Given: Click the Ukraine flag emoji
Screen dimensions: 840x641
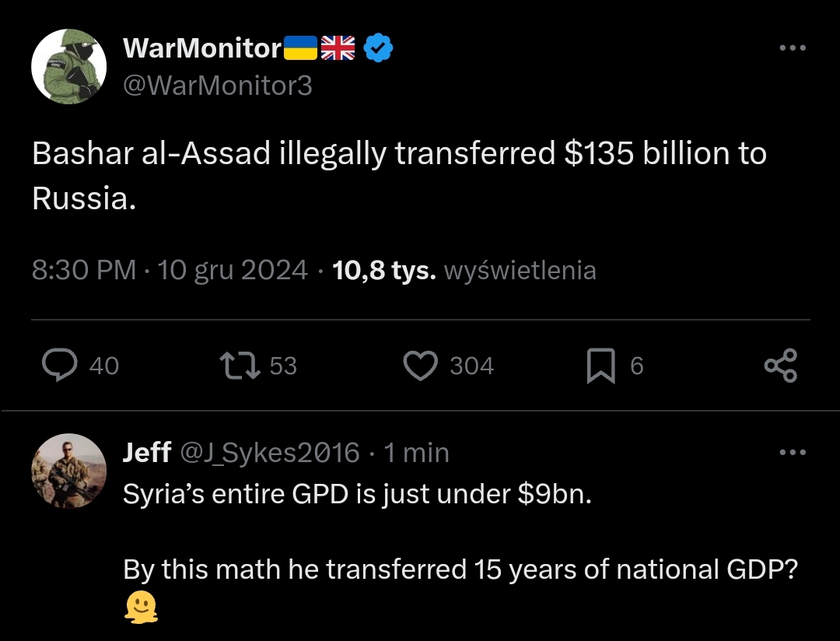Looking at the screenshot, I should click(300, 49).
